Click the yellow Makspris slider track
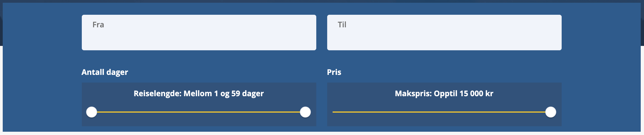Screen dimensions: 644x135 (x=439, y=112)
